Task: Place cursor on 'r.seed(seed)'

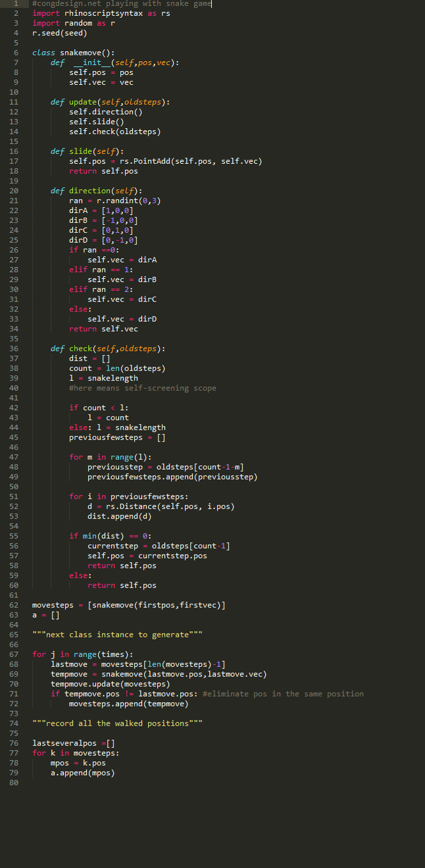Action: pyautogui.click(x=60, y=33)
